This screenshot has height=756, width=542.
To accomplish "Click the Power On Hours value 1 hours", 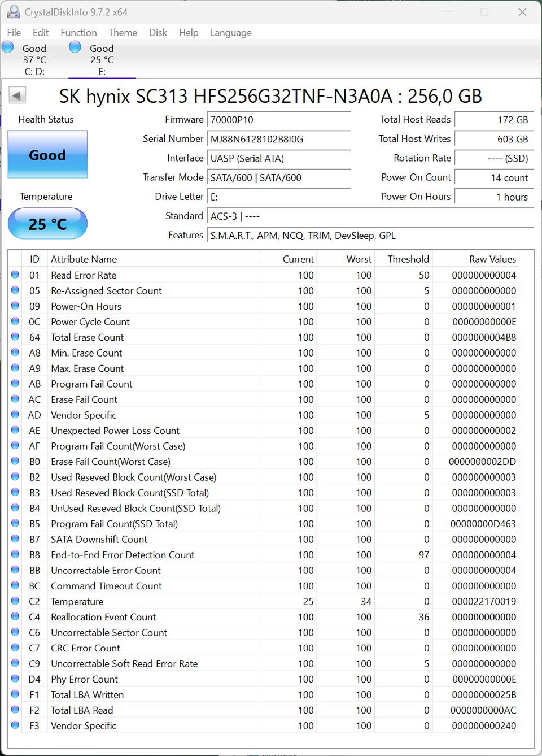I will point(494,197).
